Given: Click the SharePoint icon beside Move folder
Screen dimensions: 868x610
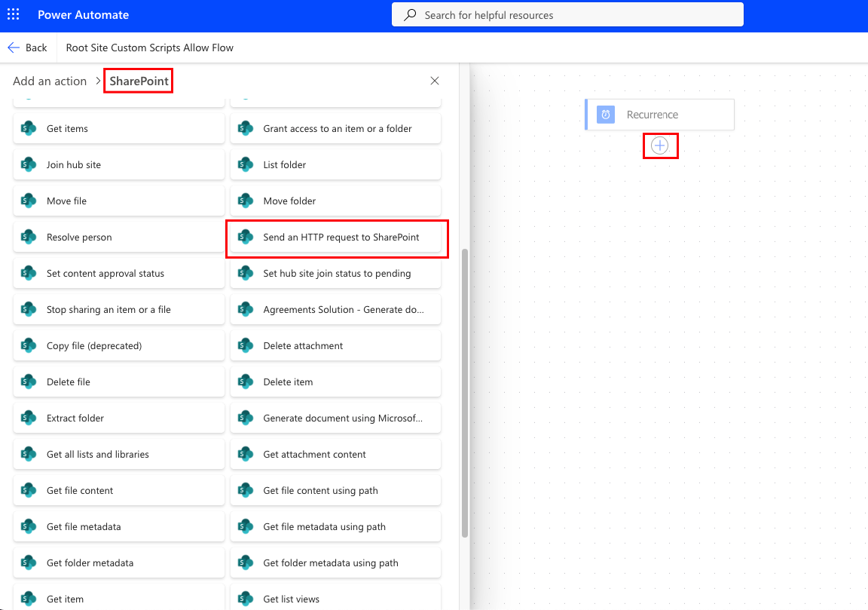Looking at the screenshot, I should pos(246,201).
